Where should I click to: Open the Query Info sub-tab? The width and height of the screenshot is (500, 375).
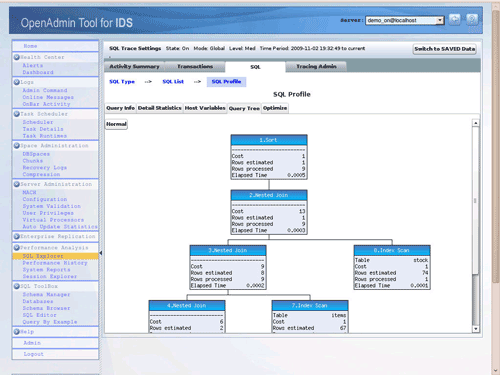[120, 108]
